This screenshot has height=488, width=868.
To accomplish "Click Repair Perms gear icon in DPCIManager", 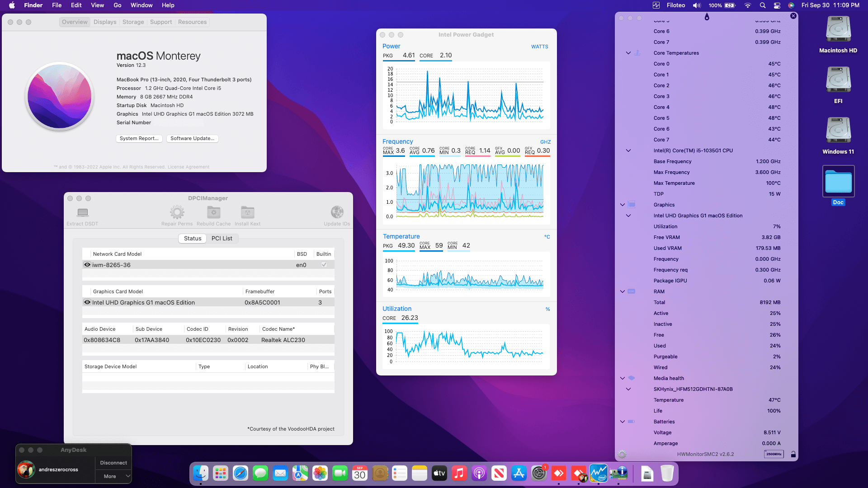I will [177, 212].
